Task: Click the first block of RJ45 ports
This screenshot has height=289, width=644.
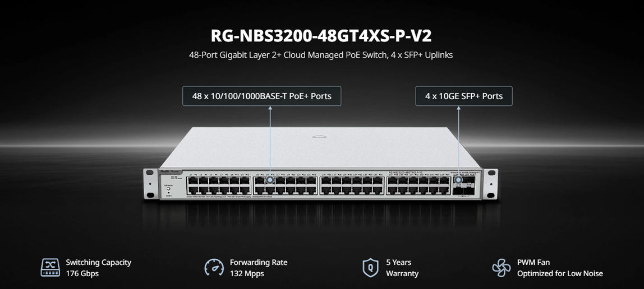Action: [x=219, y=185]
